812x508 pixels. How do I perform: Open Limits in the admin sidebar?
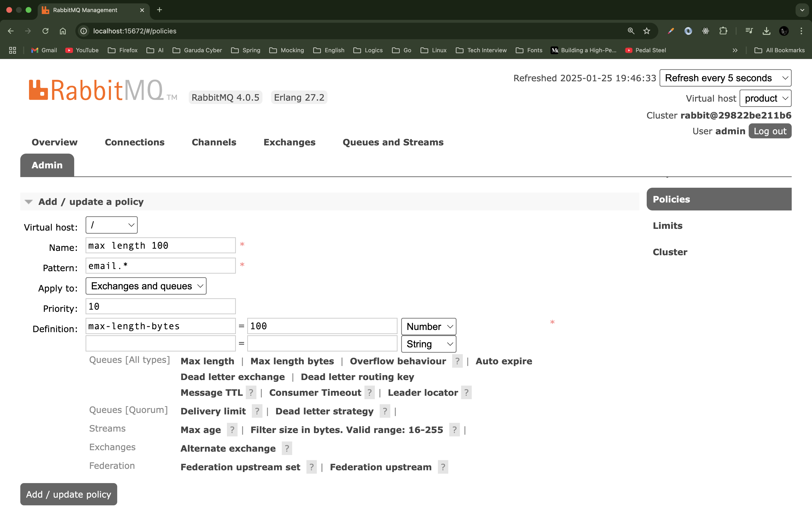click(668, 226)
